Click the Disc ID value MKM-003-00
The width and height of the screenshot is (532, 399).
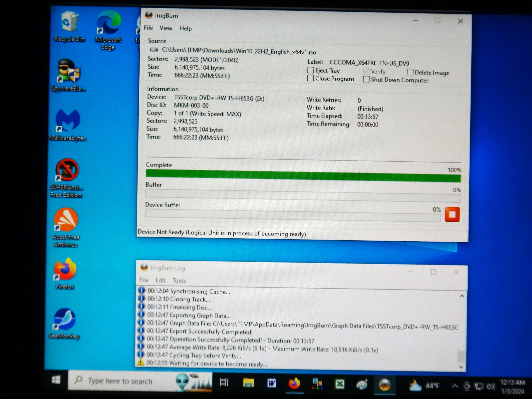pyautogui.click(x=191, y=105)
